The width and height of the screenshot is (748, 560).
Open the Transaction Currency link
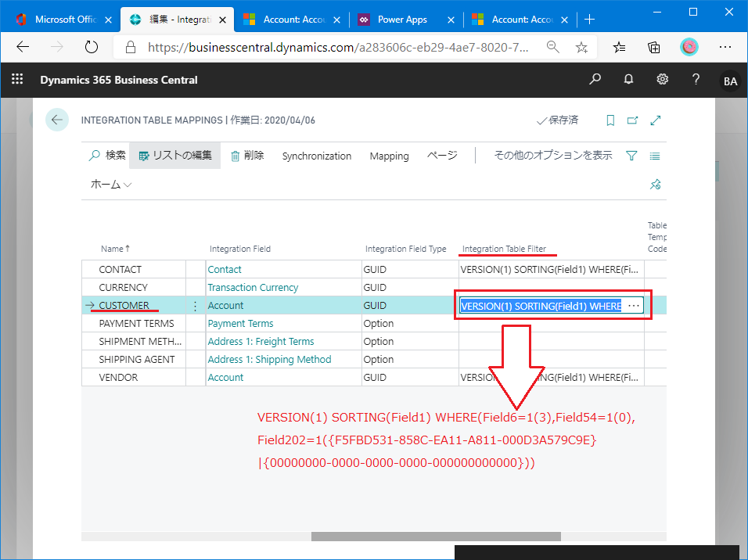(253, 288)
